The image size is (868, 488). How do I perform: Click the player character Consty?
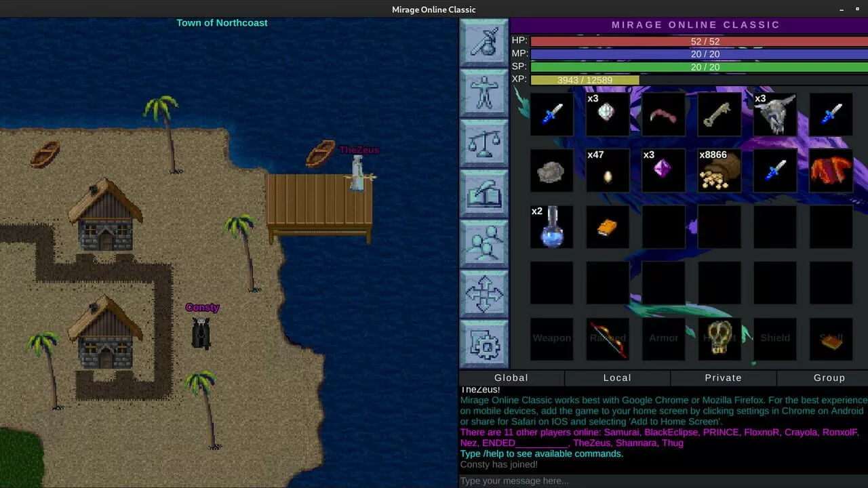click(x=201, y=333)
